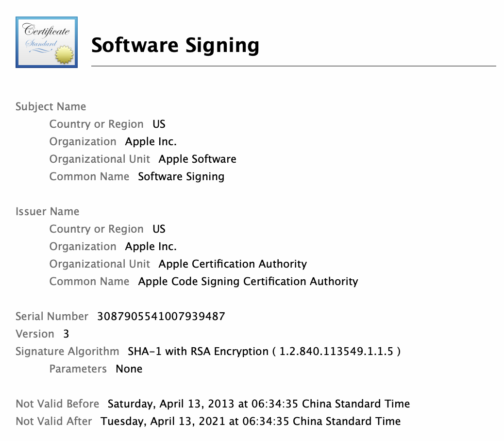Click the Not Valid Before label
The width and height of the screenshot is (504, 441).
tap(57, 404)
